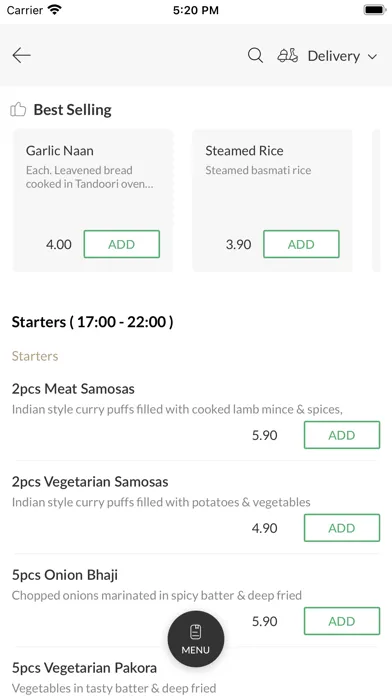392x696 pixels.
Task: Select the Delivery order type label
Action: [334, 56]
